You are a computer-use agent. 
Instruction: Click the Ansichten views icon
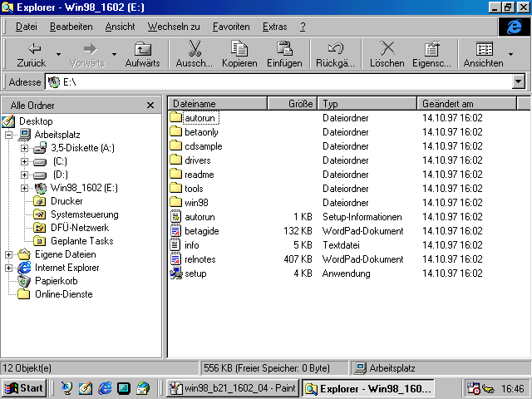click(x=484, y=54)
